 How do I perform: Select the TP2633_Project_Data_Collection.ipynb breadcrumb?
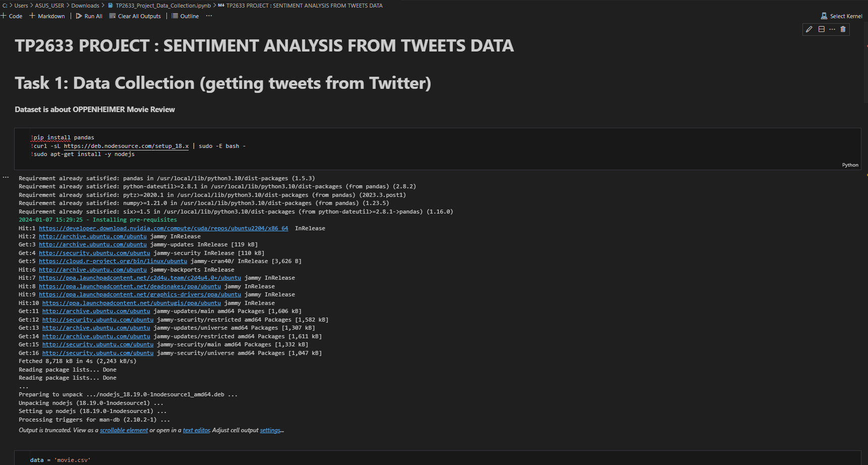click(x=160, y=5)
